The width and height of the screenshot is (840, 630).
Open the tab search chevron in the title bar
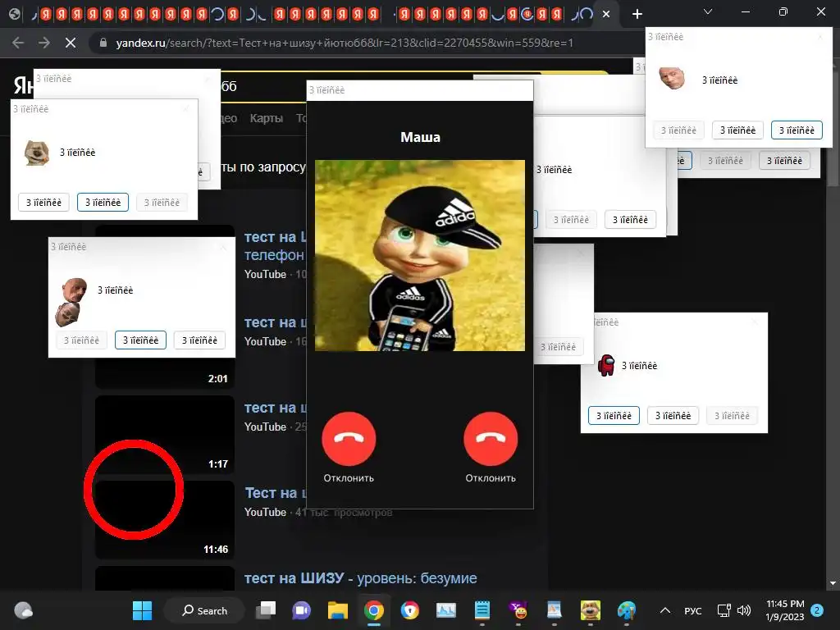tap(708, 11)
